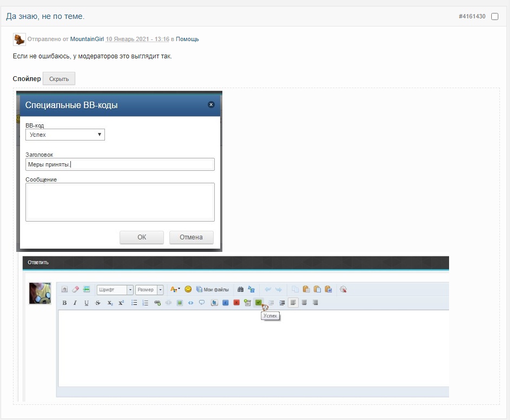The image size is (514, 420).
Task: Click the italic formatting icon
Action: coord(75,303)
